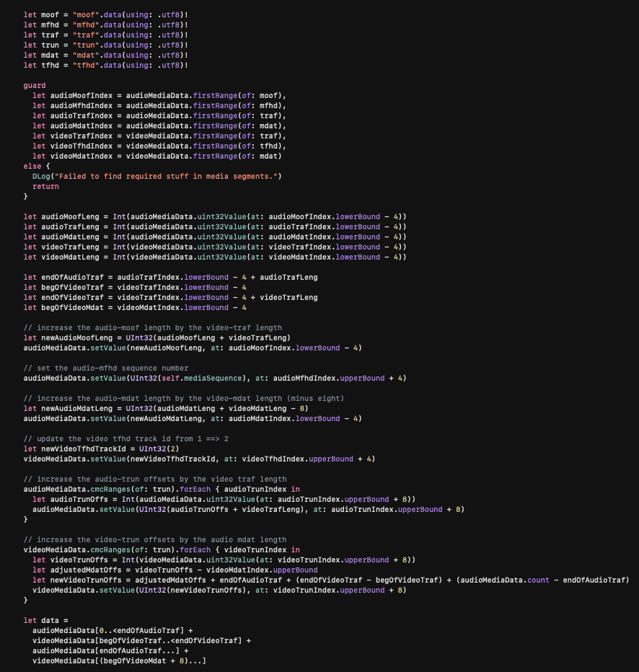Click comment 'increase the audio-mdat length' (minus eight)
Screen dimensions: 639x672
click(184, 399)
